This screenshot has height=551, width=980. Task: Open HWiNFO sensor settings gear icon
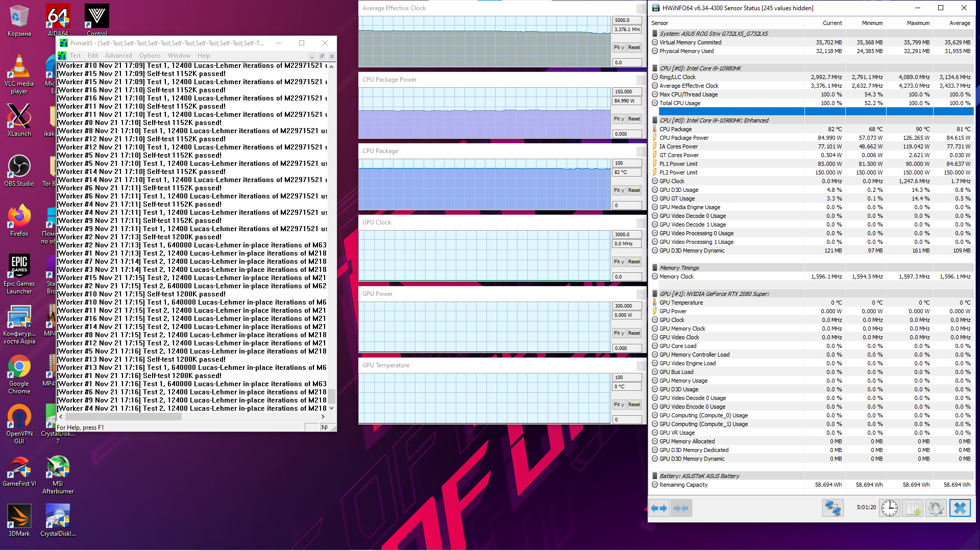click(936, 508)
